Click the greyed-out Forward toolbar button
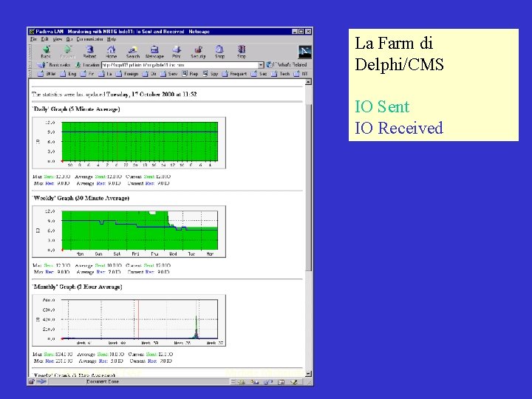Viewport: 532px width, 399px height. [x=67, y=52]
